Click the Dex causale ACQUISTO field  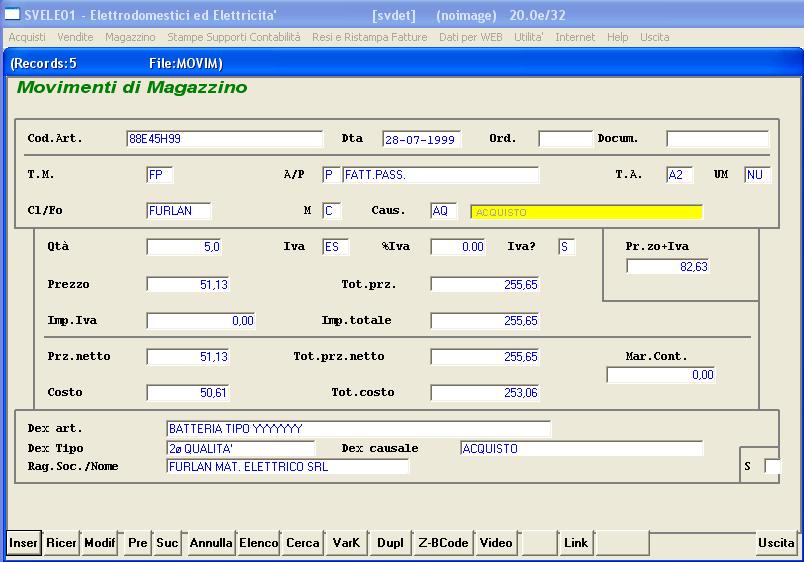[581, 449]
